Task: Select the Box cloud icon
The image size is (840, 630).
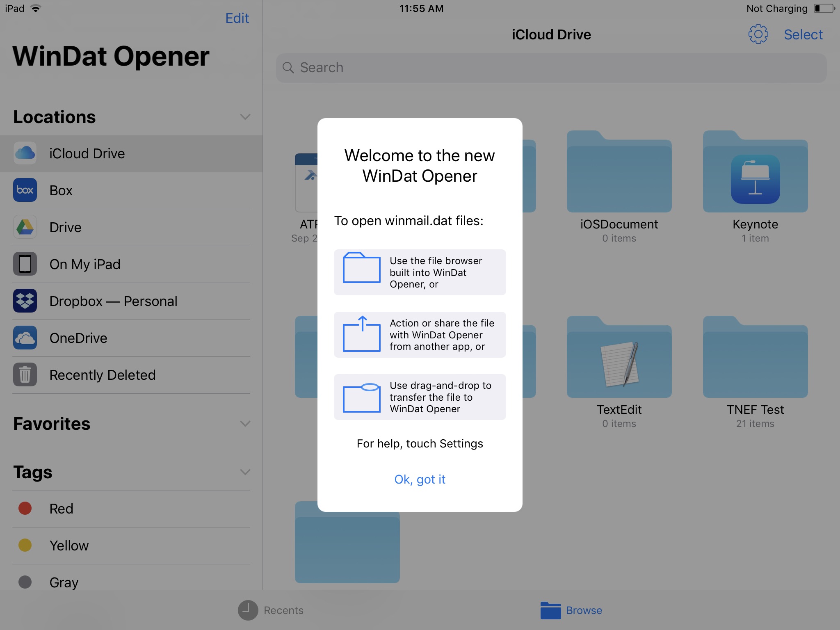Action: [x=25, y=190]
